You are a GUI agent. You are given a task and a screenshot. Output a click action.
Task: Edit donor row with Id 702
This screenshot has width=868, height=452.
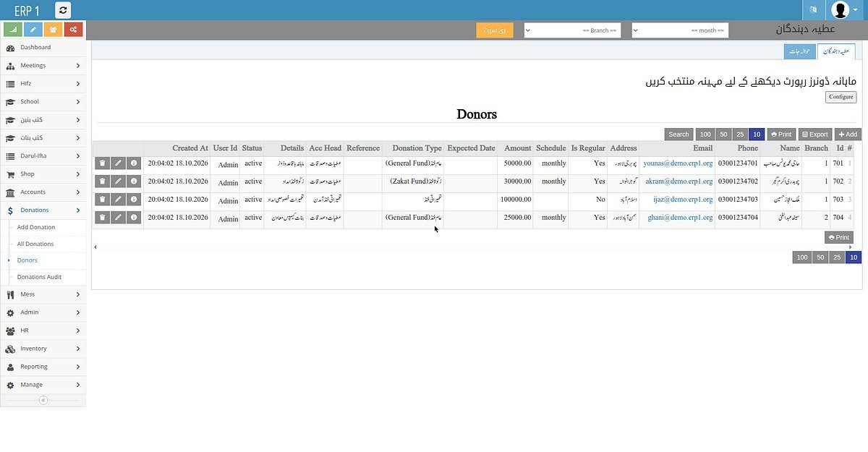click(x=118, y=182)
